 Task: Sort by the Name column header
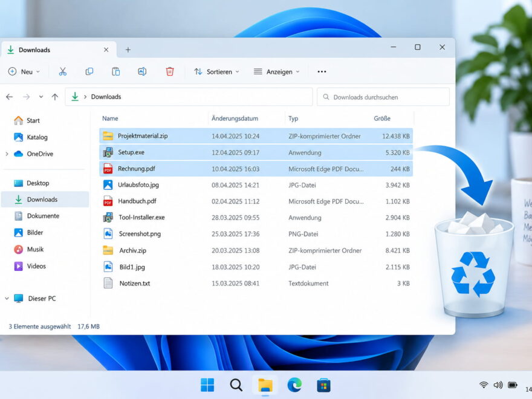point(110,118)
